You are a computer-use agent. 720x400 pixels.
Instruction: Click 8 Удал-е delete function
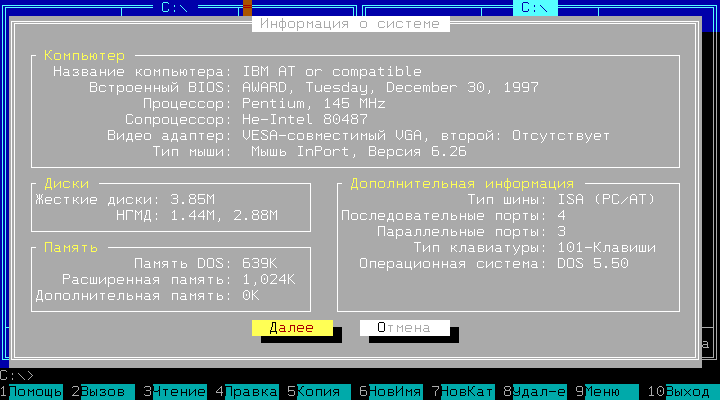pyautogui.click(x=539, y=391)
